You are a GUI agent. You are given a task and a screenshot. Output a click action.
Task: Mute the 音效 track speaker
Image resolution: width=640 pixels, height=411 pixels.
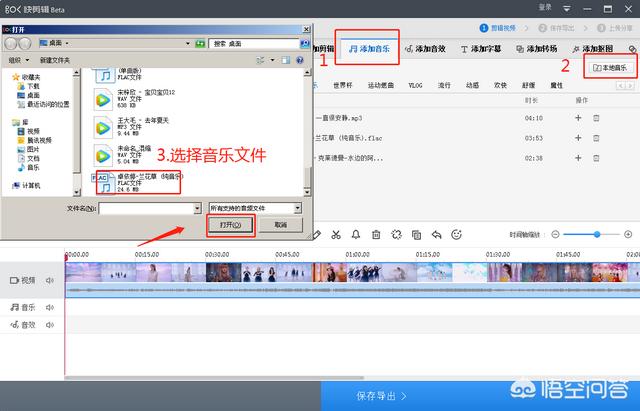pos(50,325)
